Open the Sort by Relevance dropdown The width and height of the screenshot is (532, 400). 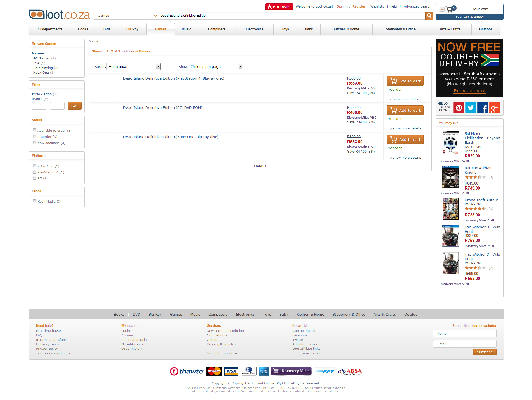coord(133,66)
